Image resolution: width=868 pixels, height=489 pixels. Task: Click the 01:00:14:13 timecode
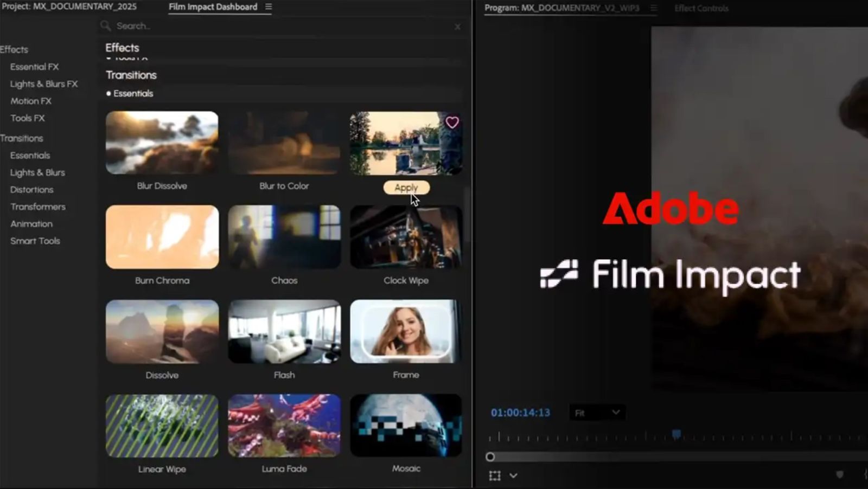pyautogui.click(x=520, y=413)
